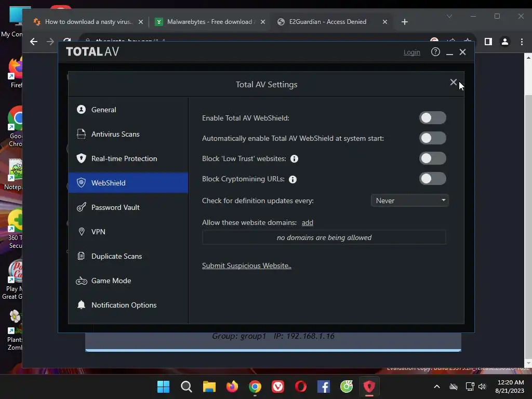This screenshot has height=399, width=532.
Task: Open Duplicate Scans settings
Action: pos(128,256)
